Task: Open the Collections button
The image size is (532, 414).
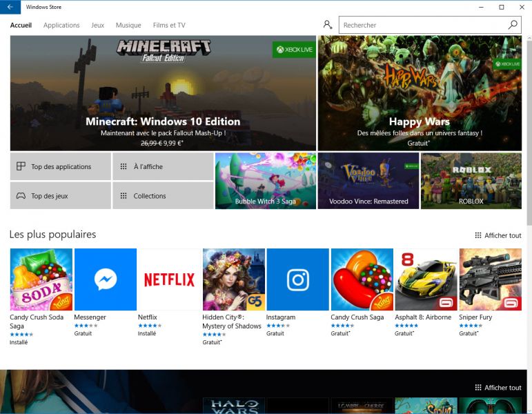Action: [164, 195]
